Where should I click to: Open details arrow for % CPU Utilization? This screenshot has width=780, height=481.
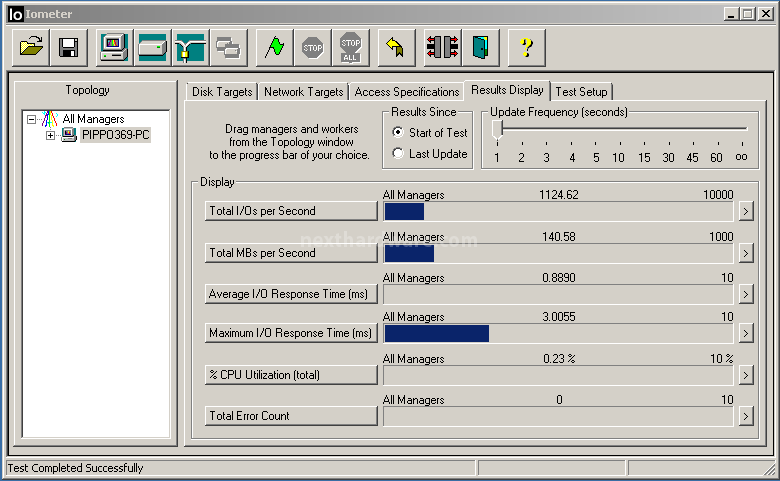[x=745, y=375]
